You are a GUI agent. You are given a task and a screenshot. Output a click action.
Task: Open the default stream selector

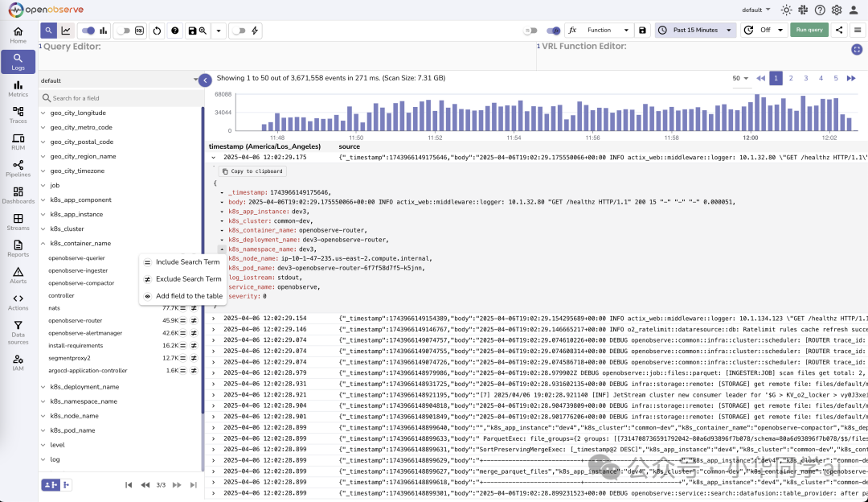pos(119,80)
